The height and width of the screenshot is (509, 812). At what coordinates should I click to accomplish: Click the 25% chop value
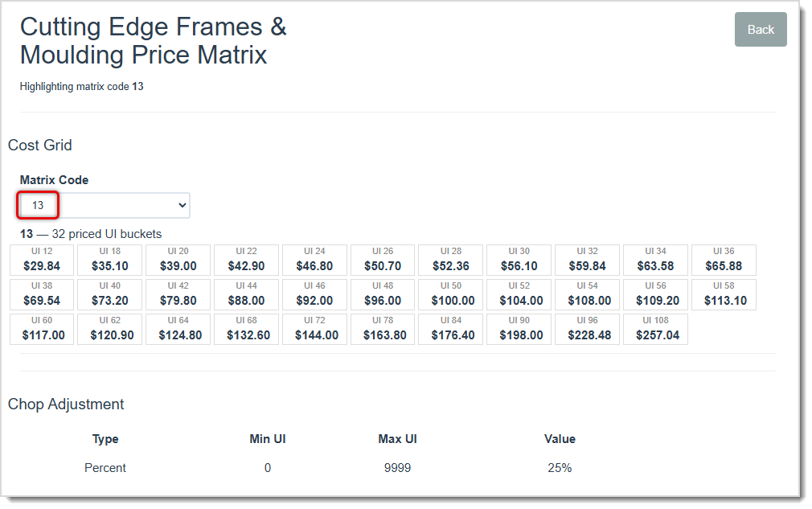point(560,468)
